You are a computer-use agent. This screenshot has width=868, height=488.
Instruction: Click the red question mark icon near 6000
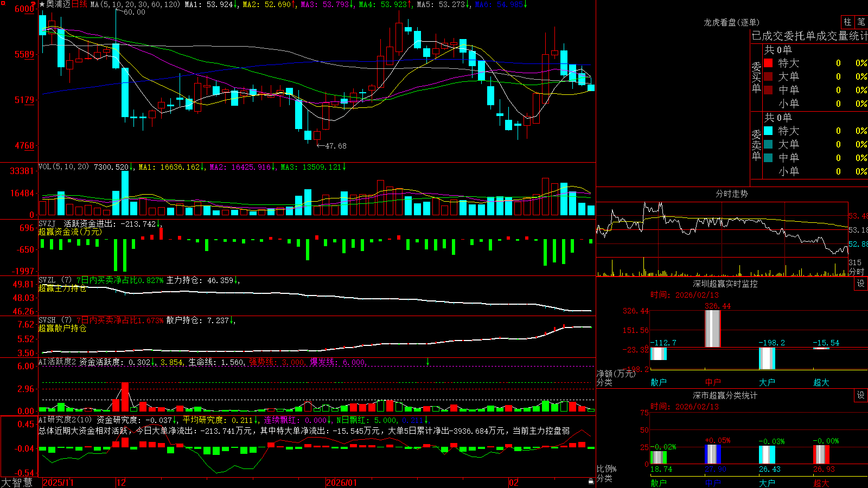(34, 5)
